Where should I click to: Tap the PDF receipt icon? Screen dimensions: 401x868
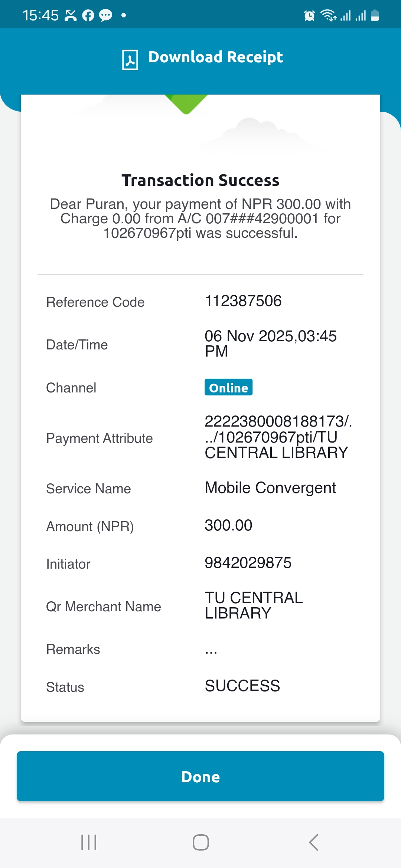[130, 59]
